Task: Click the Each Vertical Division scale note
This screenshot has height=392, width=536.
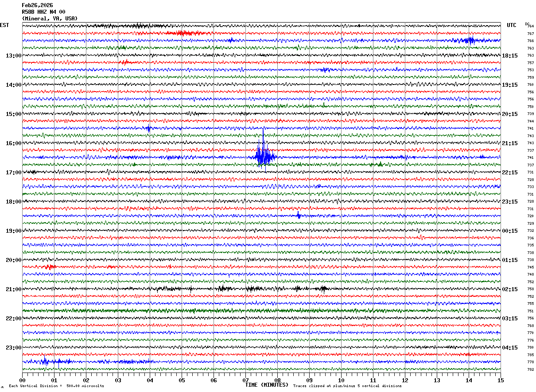Action: (x=56, y=386)
